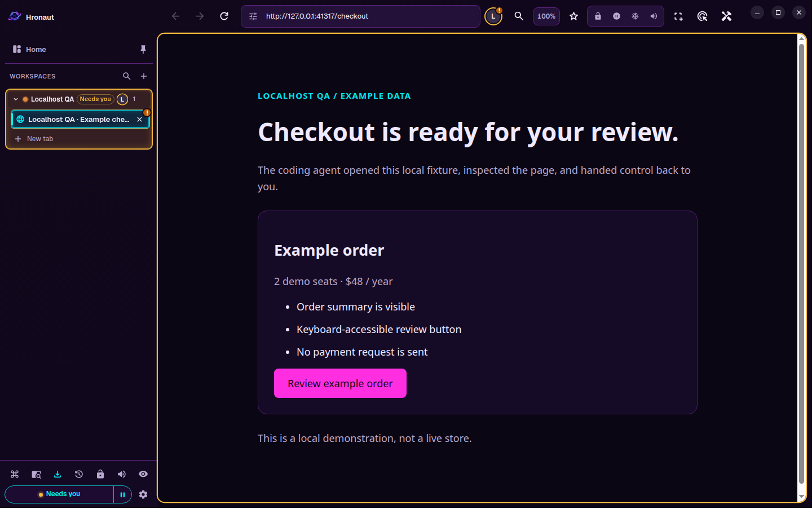Screen dimensions: 812x508
Task: Activate the element picker cursor icon
Action: (702, 16)
